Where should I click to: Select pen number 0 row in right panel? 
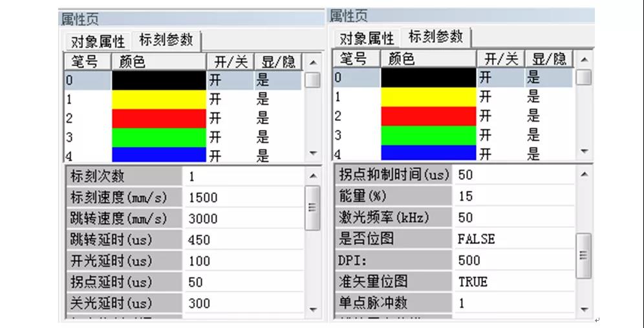tap(453, 78)
